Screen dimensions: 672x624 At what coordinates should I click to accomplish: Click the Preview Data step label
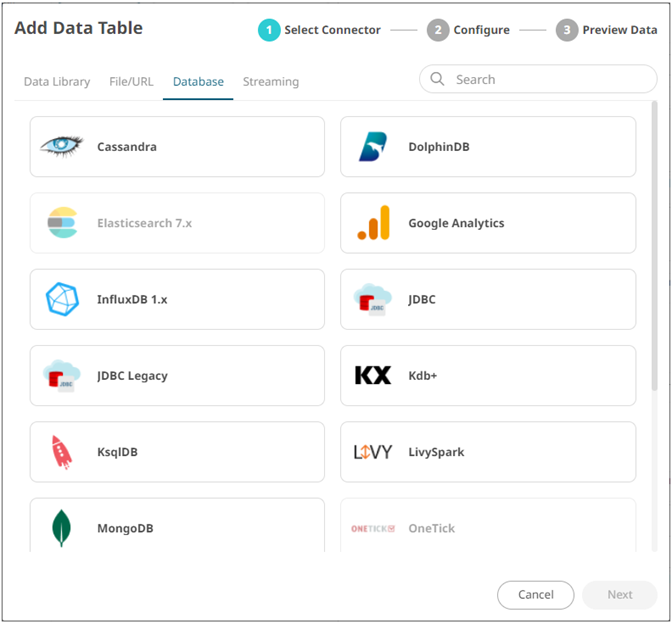pos(620,30)
